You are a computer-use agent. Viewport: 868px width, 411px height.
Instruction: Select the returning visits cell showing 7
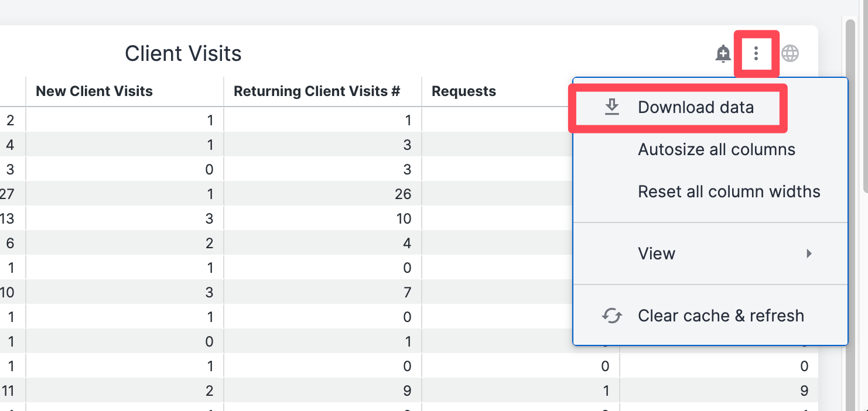point(323,292)
